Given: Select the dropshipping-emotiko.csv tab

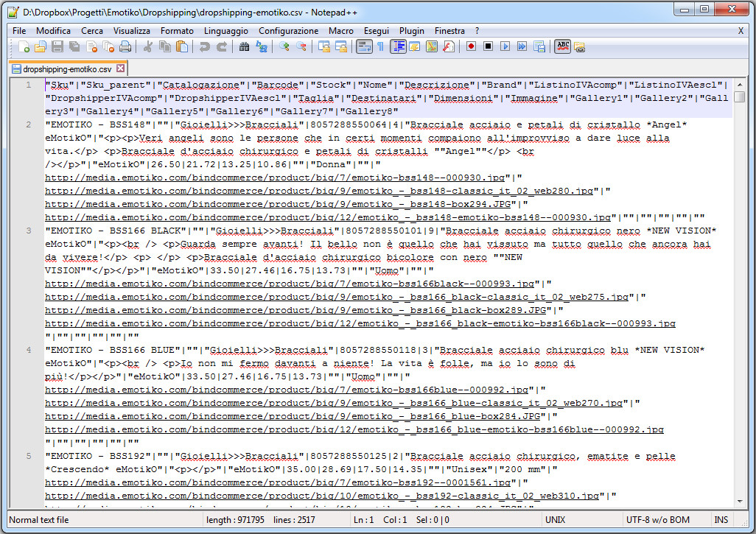Looking at the screenshot, I should pos(66,68).
